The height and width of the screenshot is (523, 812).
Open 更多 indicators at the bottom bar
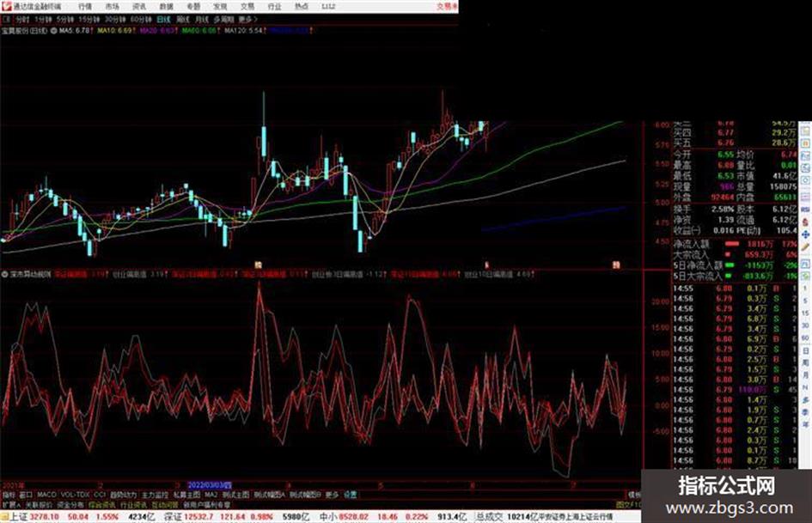[332, 495]
